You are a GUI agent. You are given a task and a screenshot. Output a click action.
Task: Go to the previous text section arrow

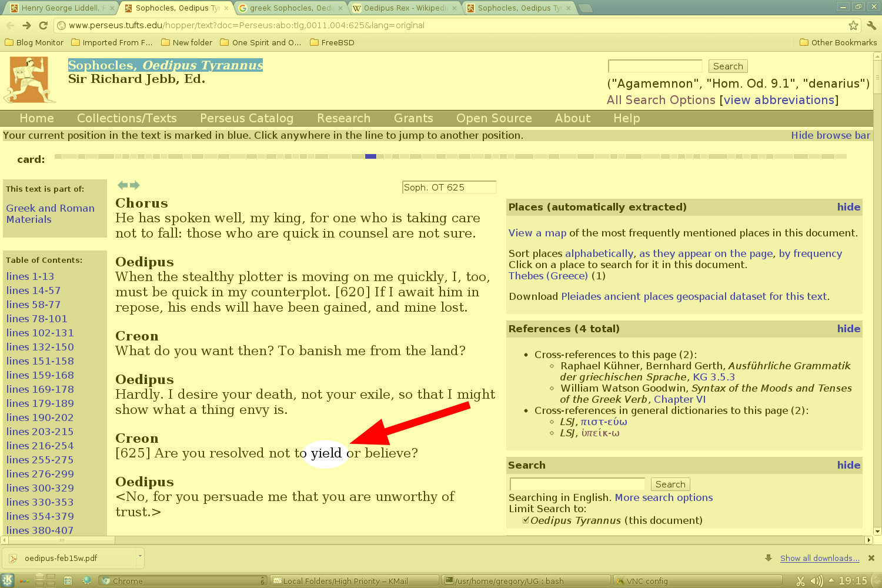click(122, 185)
